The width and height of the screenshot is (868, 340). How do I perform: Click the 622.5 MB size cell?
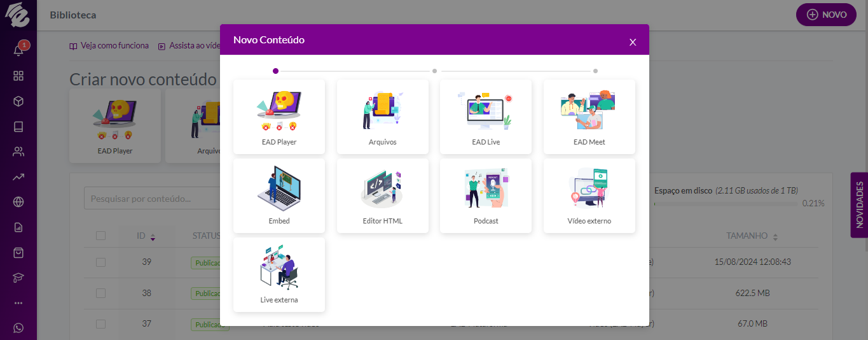[752, 293]
